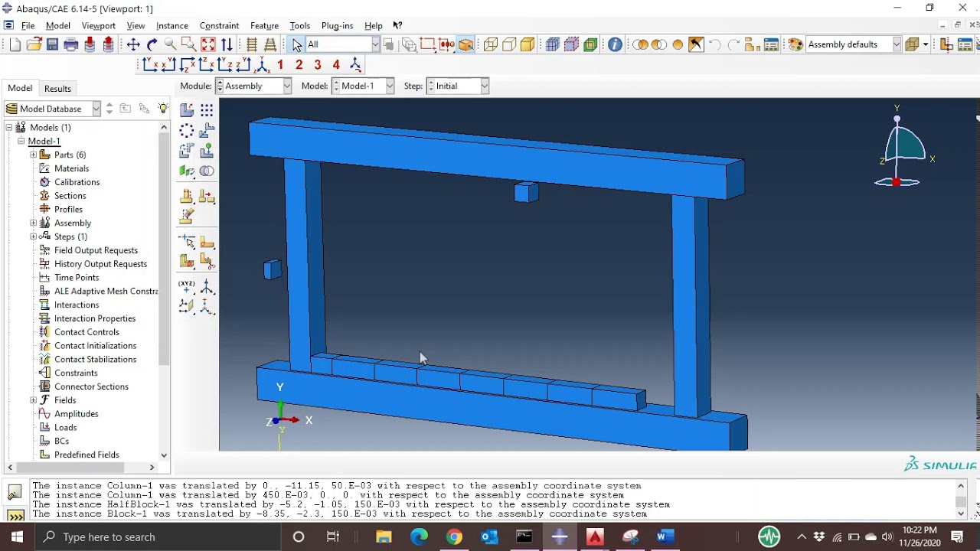Expand the Parts (6) tree node

click(34, 155)
